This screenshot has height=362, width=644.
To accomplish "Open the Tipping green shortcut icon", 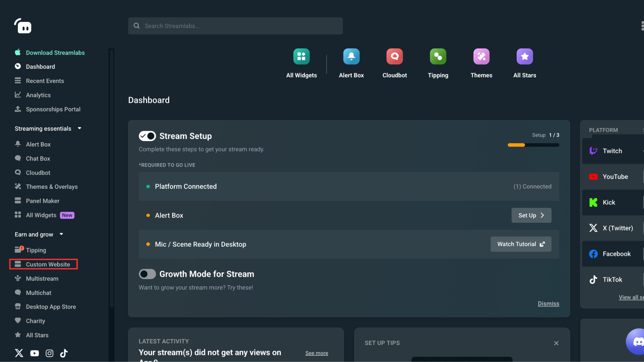I will (x=438, y=56).
